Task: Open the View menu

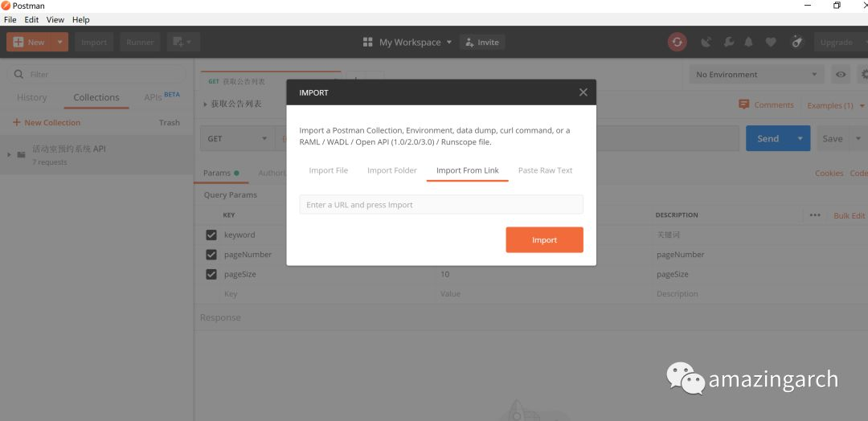Action: (55, 19)
